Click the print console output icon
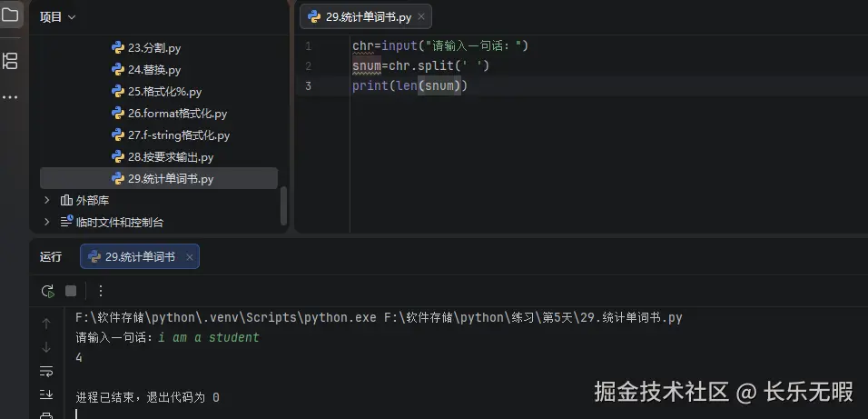This screenshot has height=419, width=868. pos(46,414)
